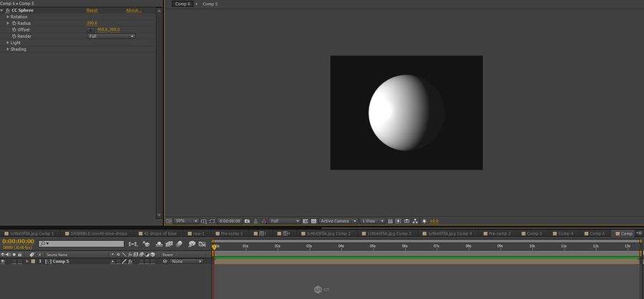Click the Reset link for CC Sphere
Viewport: 644px width, 299px height.
[92, 11]
